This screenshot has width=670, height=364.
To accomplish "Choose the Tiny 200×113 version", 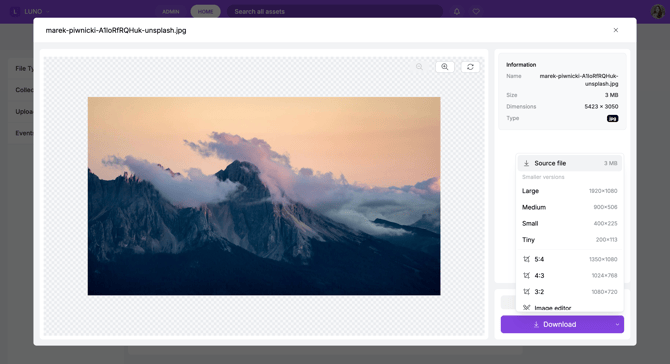I will tap(570, 240).
